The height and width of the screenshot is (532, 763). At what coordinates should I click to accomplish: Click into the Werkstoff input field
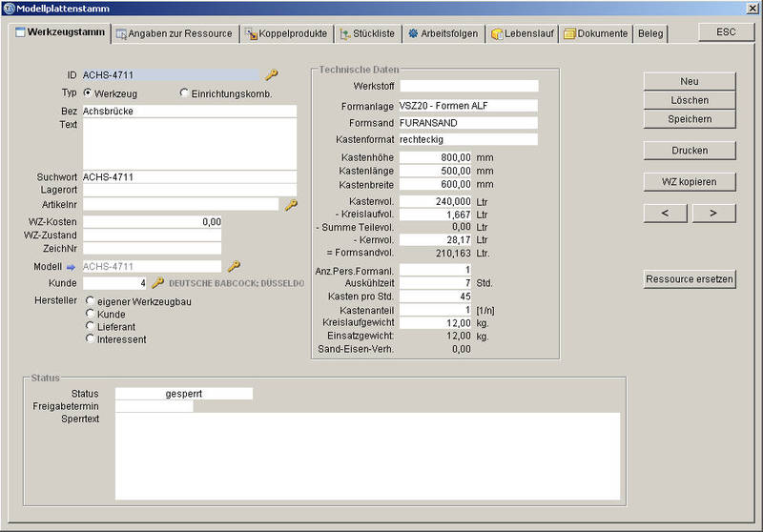[x=468, y=87]
